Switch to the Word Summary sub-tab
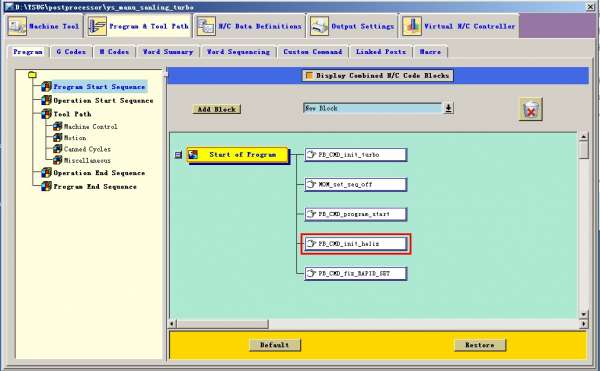The height and width of the screenshot is (371, 600). (x=168, y=52)
